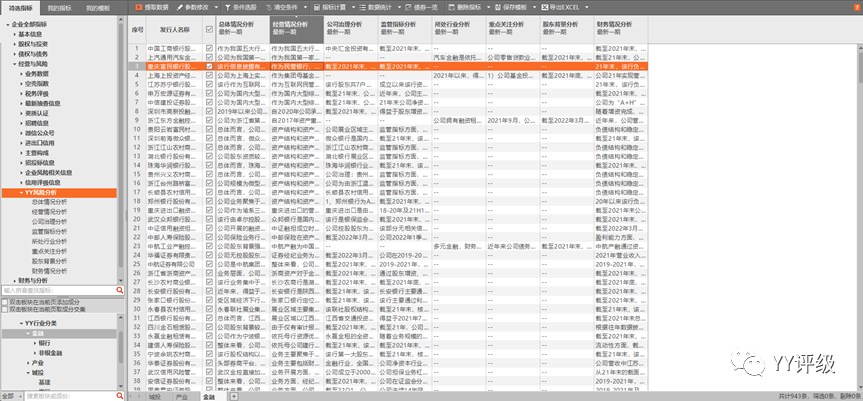Enable 双击板块在当前页添加成分 option
The height and width of the screenshot is (401, 863).
[x=4, y=302]
